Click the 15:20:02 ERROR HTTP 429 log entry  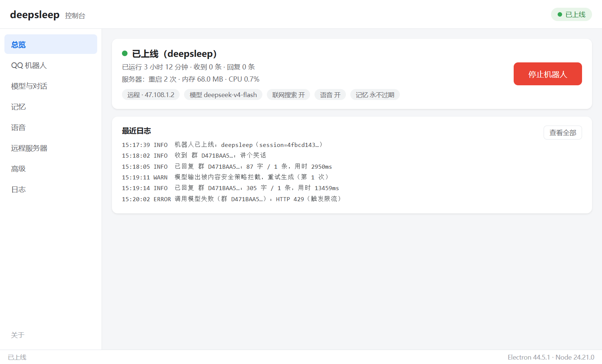(232, 199)
